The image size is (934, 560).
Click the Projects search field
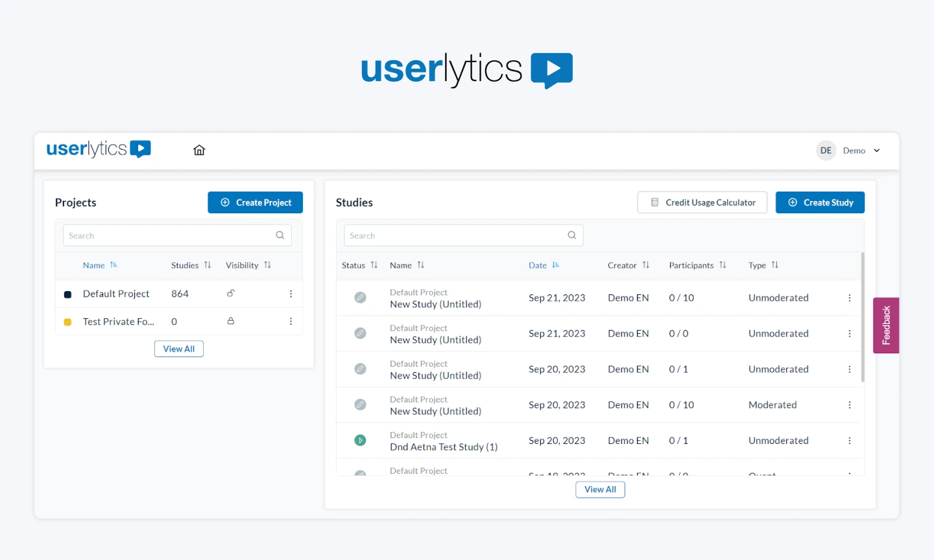click(177, 235)
